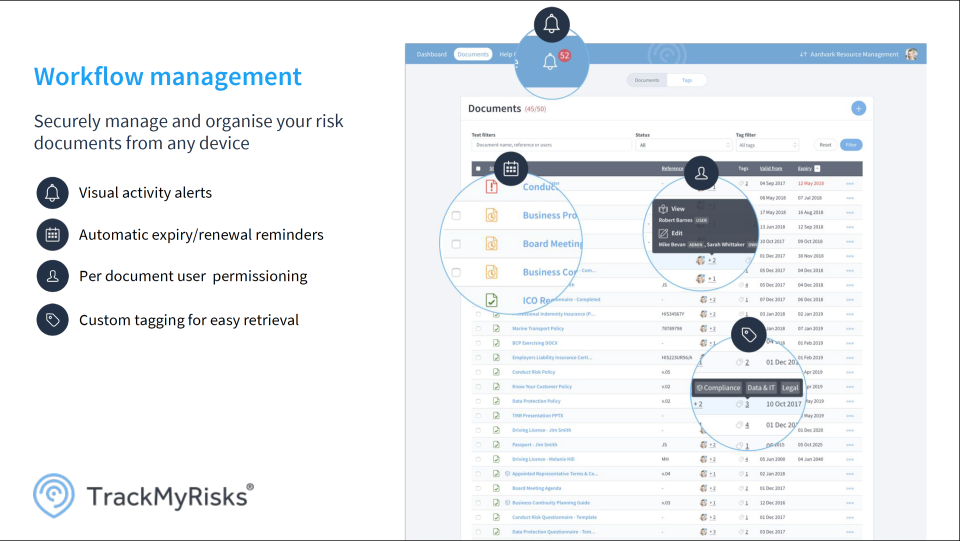
Task: Go to the Dashboard menu item
Action: pyautogui.click(x=432, y=54)
